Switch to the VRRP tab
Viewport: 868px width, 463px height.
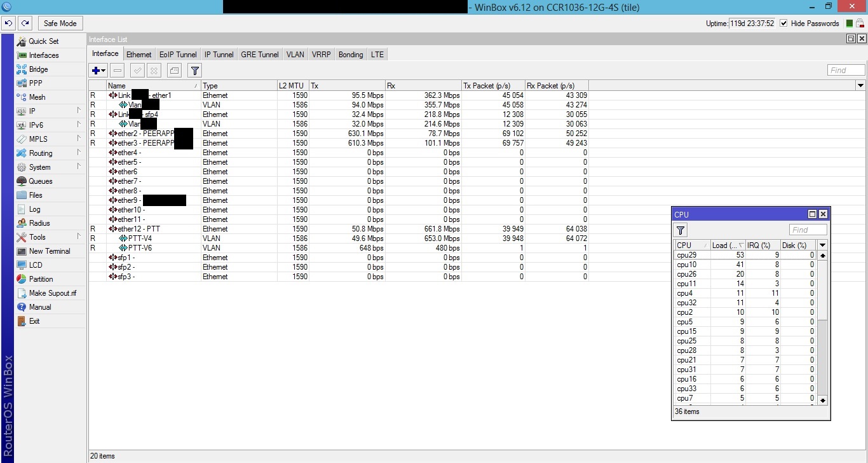click(x=321, y=55)
